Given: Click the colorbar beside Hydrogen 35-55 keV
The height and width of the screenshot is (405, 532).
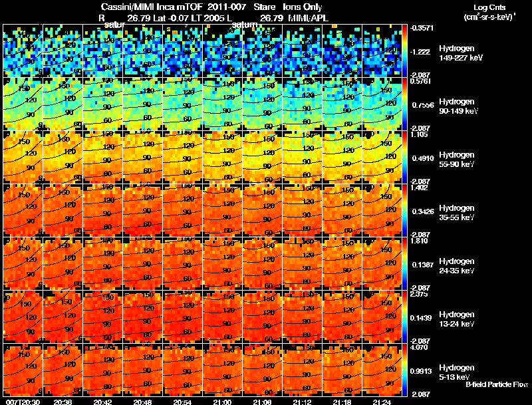Looking at the screenshot, I should point(404,211).
